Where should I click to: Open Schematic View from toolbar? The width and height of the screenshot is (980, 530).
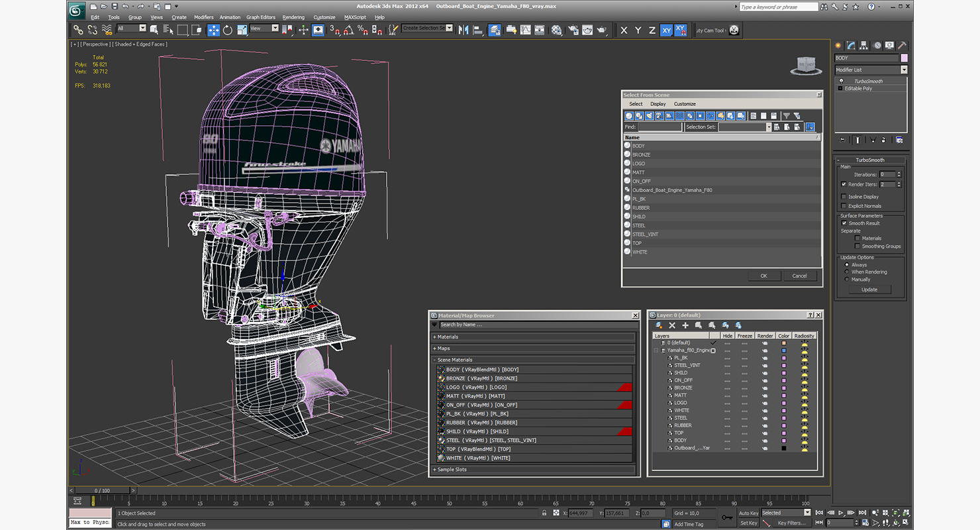pyautogui.click(x=540, y=30)
